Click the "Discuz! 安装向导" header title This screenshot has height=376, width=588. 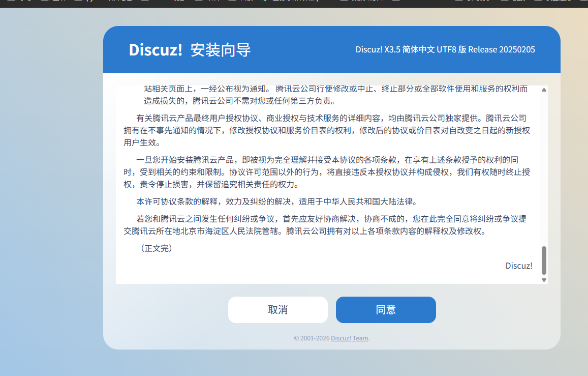[x=190, y=49]
